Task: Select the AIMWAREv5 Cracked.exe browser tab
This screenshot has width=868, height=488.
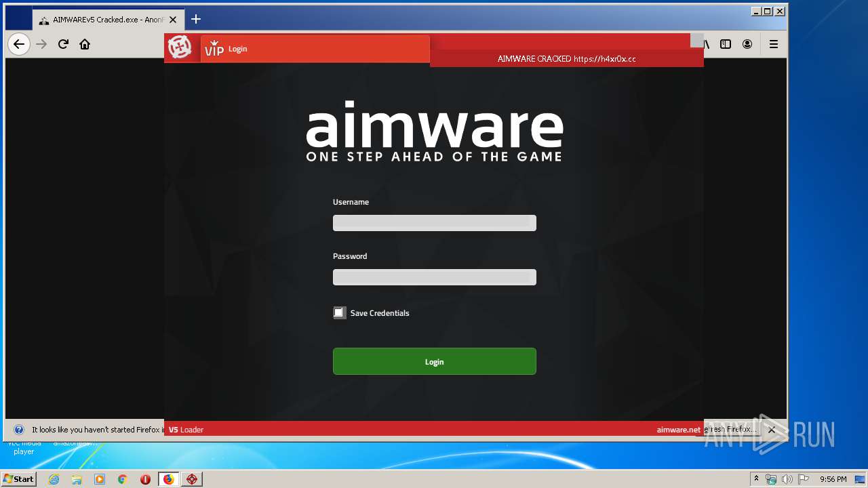Action: coord(107,20)
